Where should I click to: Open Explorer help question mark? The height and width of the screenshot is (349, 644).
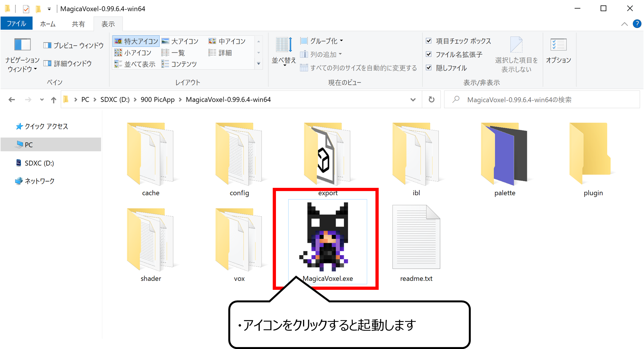(637, 24)
